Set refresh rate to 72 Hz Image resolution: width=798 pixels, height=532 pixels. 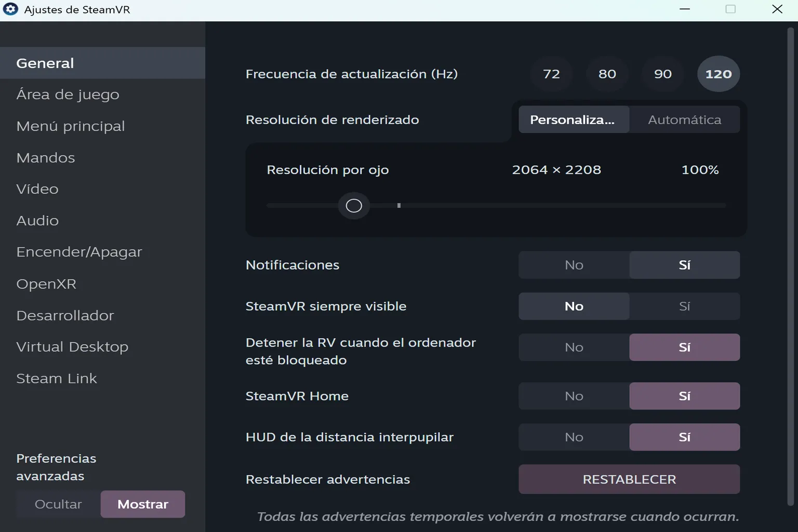pos(551,74)
